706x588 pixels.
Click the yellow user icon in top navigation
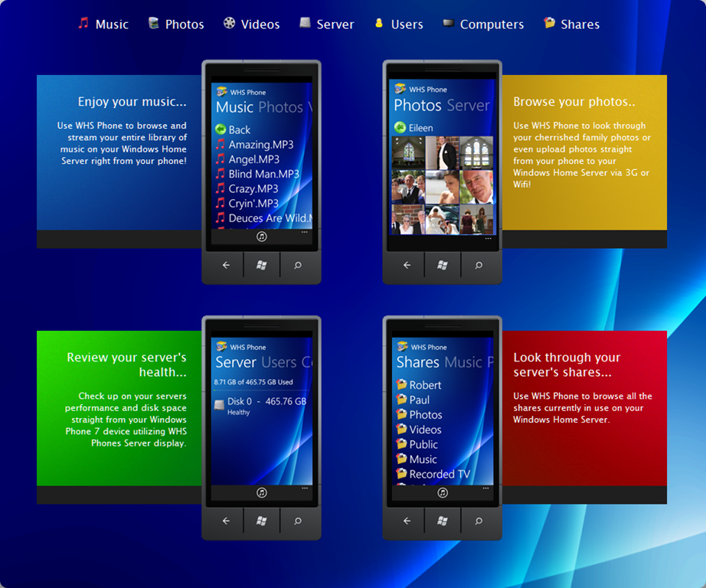[379, 23]
